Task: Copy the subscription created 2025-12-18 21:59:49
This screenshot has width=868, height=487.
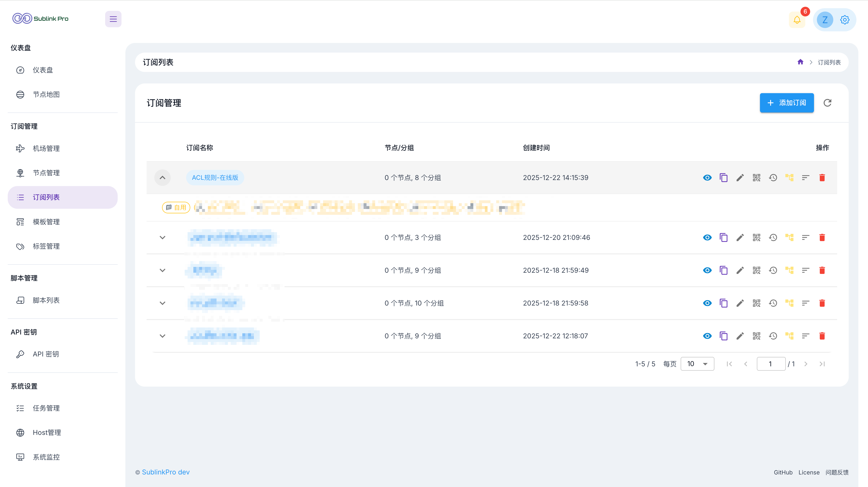Action: [723, 271]
